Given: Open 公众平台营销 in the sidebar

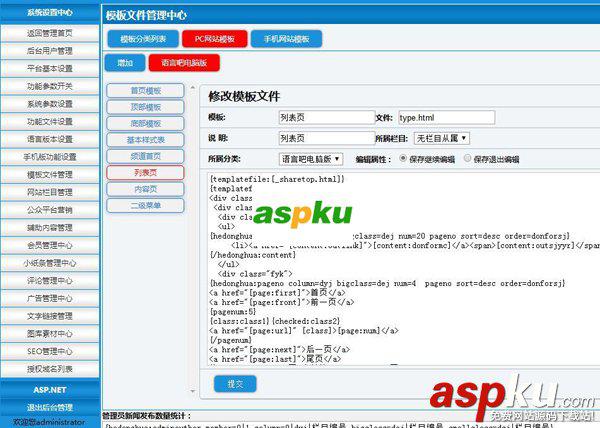Looking at the screenshot, I should click(x=50, y=210).
